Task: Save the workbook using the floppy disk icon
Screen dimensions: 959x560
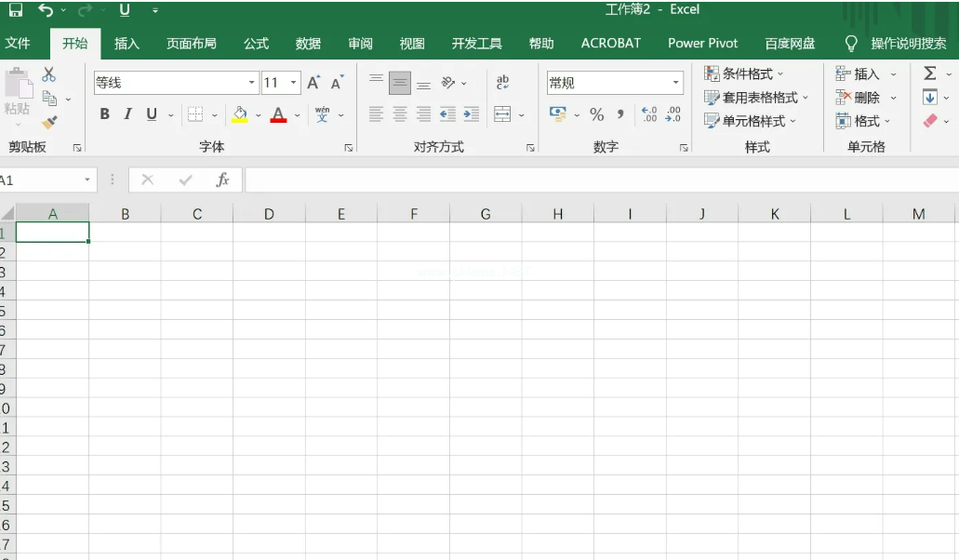Action: click(16, 10)
